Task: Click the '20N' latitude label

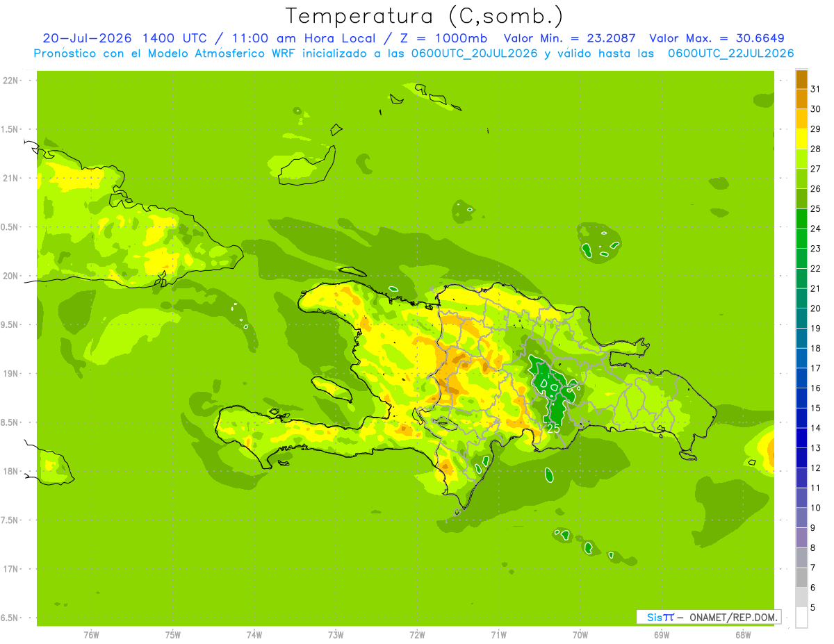Action: 10,276
